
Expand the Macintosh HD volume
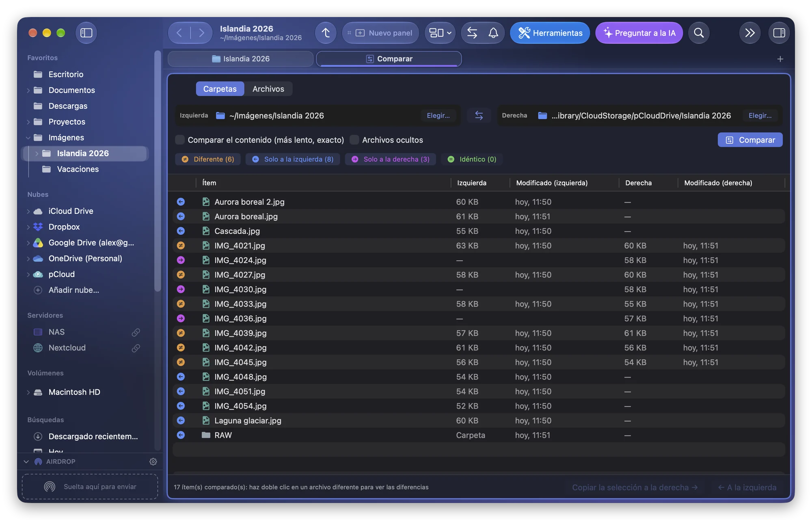coord(28,393)
